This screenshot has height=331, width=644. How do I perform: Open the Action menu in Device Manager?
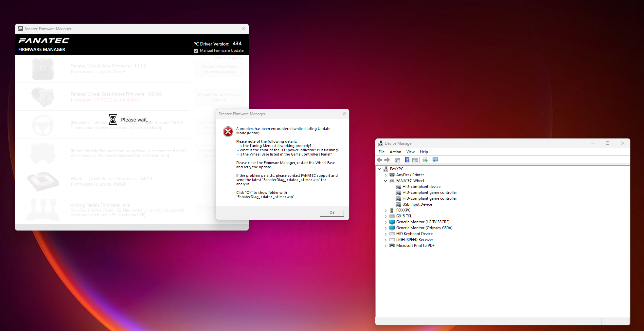395,152
